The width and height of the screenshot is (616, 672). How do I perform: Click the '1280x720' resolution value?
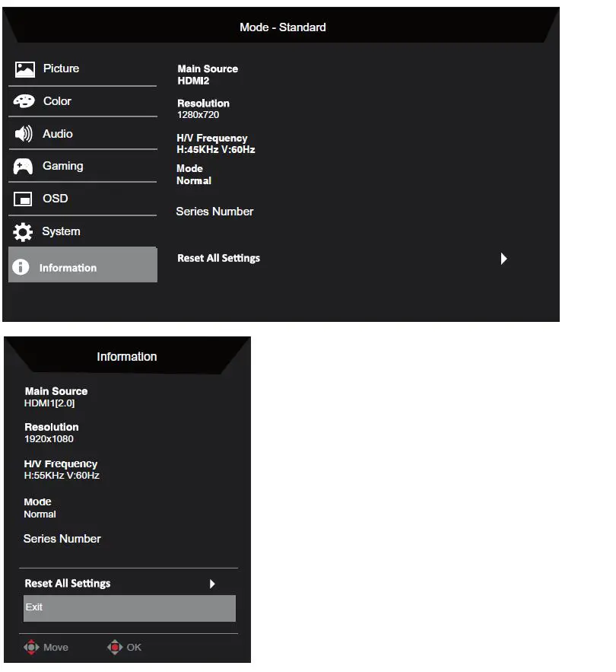(x=198, y=115)
